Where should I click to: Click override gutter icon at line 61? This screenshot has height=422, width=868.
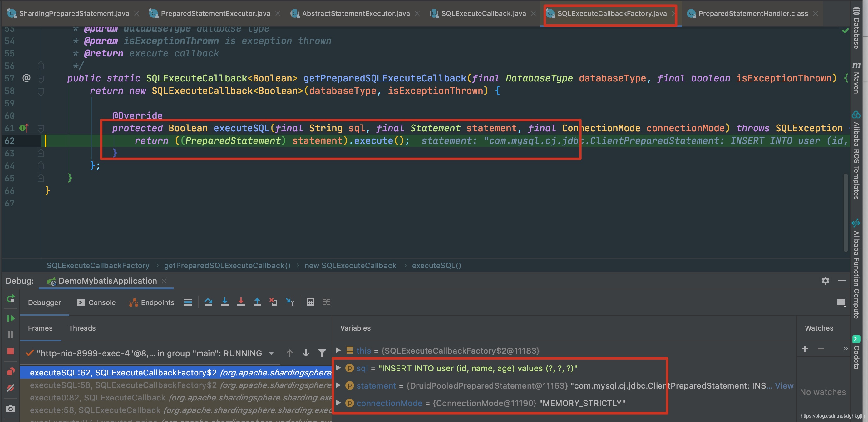24,128
